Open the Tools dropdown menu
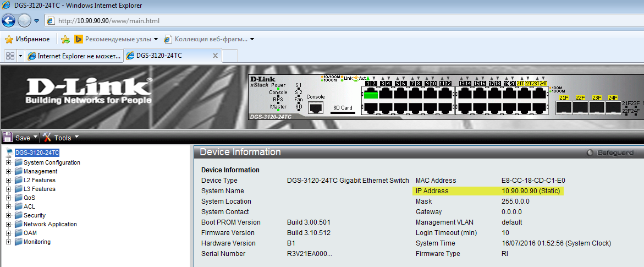This screenshot has height=267, width=644. pos(76,137)
